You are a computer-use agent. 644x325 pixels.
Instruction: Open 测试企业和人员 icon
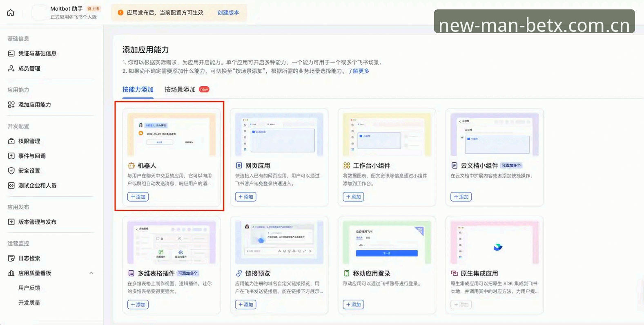click(11, 186)
